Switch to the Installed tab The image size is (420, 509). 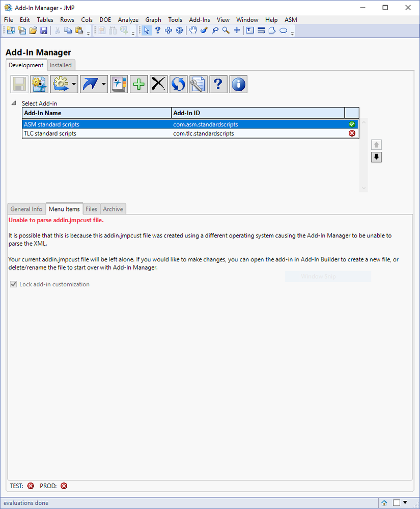pyautogui.click(x=61, y=65)
